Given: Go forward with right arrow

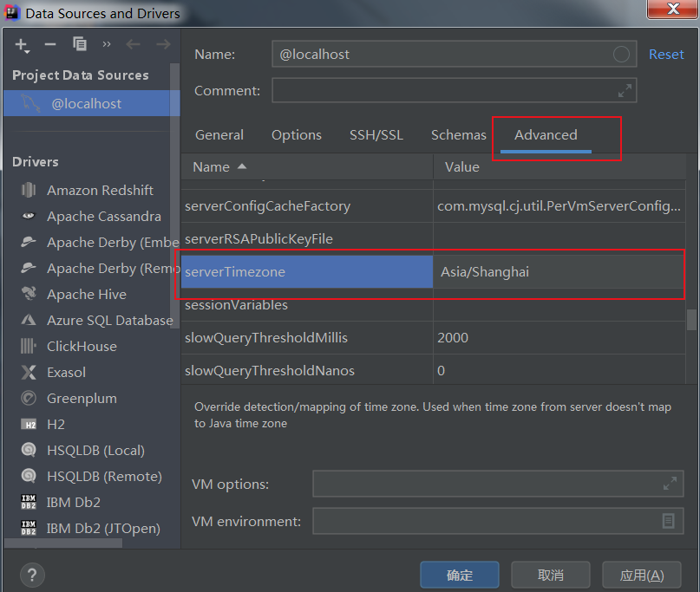Looking at the screenshot, I should pos(163,44).
